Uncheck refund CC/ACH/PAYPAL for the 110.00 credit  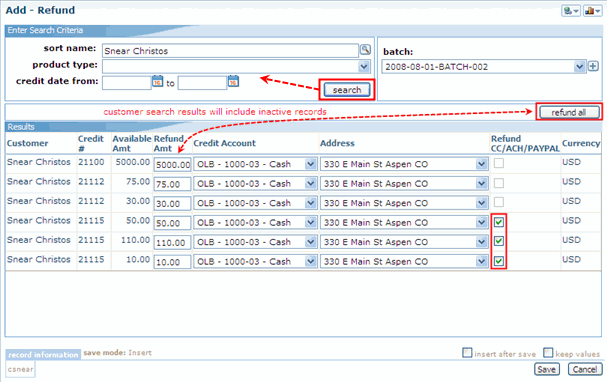point(499,241)
